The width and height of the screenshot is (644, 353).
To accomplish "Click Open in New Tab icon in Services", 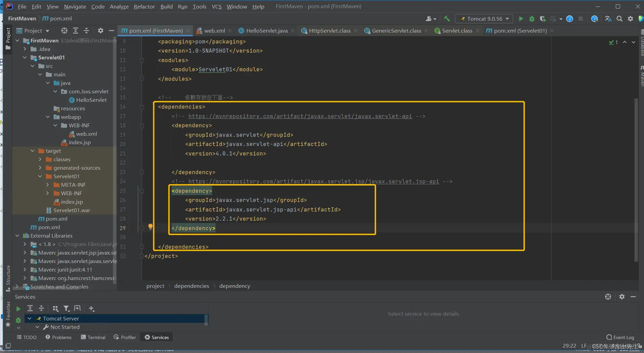I will (78, 308).
